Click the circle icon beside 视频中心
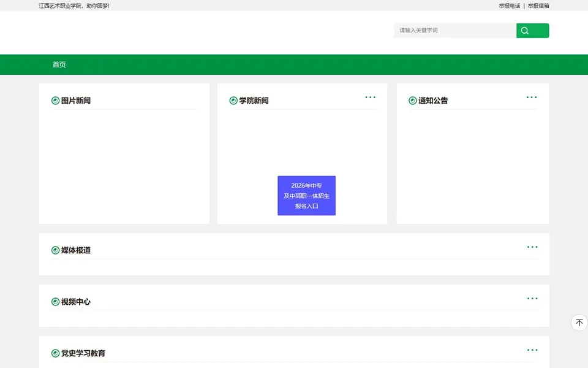This screenshot has height=368, width=588. [x=56, y=302]
